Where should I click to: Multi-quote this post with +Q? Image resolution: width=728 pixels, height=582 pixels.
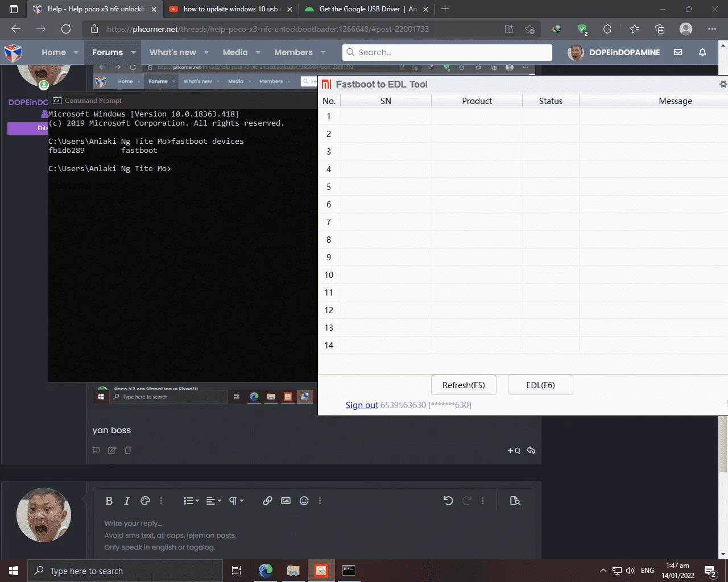coord(514,450)
